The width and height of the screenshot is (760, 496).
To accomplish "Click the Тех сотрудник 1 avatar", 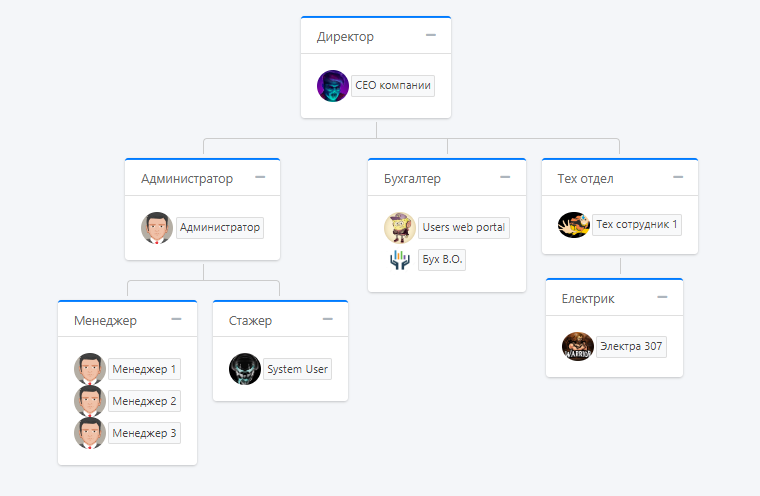I will 573,225.
